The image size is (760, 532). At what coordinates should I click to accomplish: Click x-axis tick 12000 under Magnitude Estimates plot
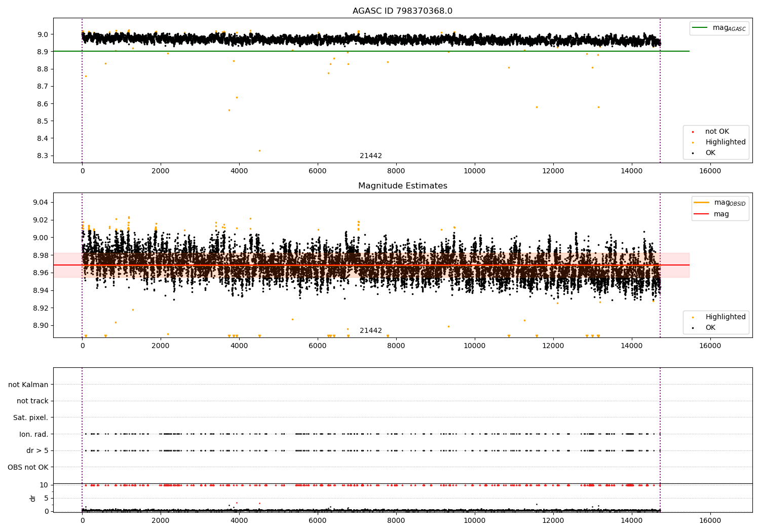pyautogui.click(x=553, y=346)
